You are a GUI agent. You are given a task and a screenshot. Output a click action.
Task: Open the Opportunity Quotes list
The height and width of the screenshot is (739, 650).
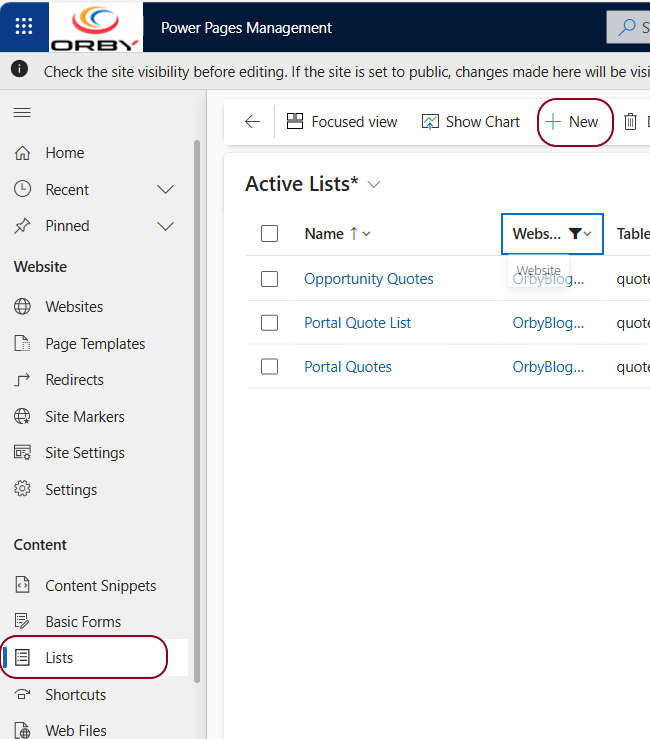pos(369,279)
